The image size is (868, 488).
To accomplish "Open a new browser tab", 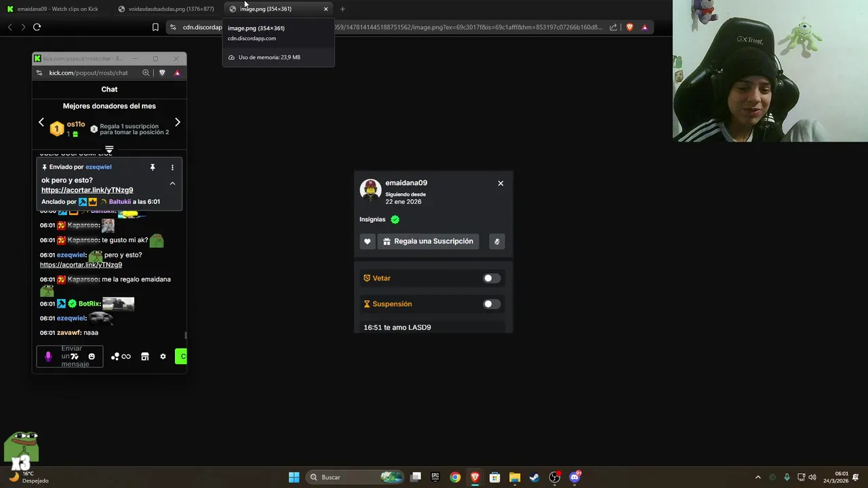I will point(342,9).
